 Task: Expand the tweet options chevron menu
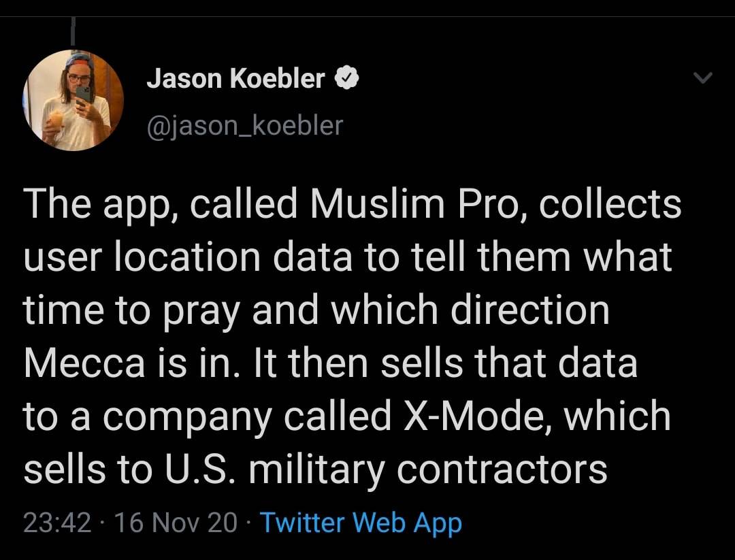(x=703, y=80)
